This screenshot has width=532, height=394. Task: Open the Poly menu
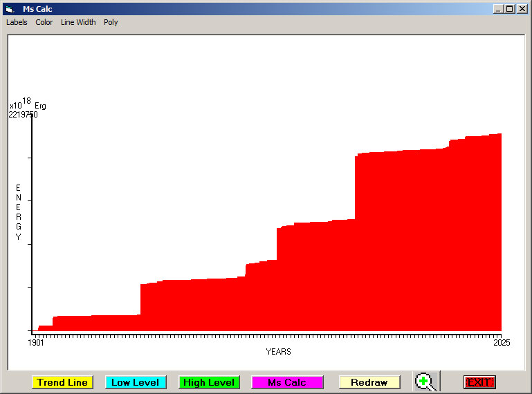click(111, 22)
